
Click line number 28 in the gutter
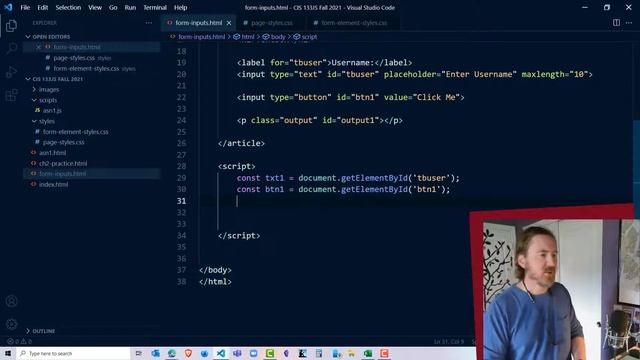[x=182, y=167]
